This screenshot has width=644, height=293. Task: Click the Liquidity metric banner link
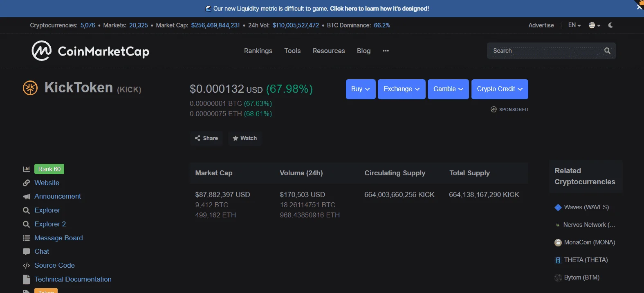[x=379, y=9]
